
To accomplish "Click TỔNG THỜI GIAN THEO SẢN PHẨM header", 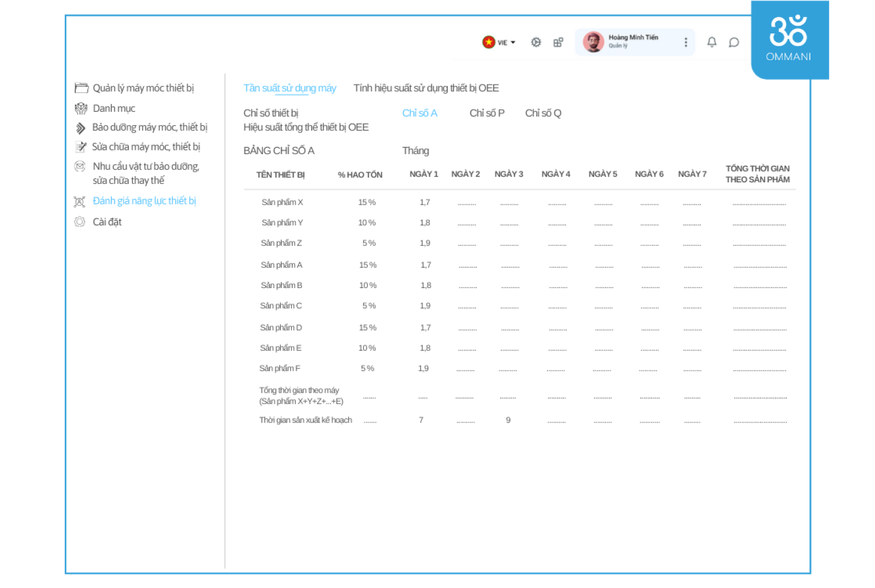I will click(757, 174).
